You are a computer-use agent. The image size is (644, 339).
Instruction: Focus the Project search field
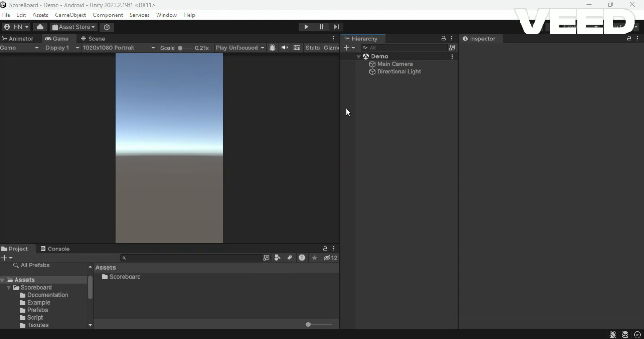click(190, 258)
